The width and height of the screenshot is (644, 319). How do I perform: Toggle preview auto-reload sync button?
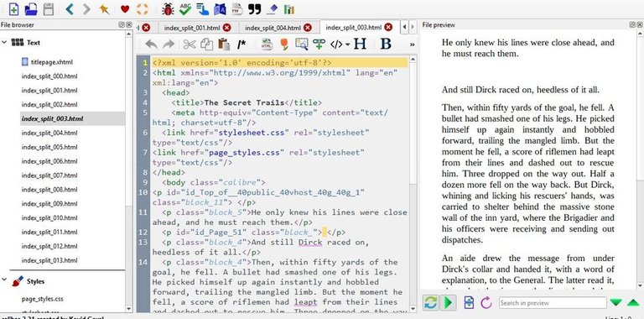(430, 303)
